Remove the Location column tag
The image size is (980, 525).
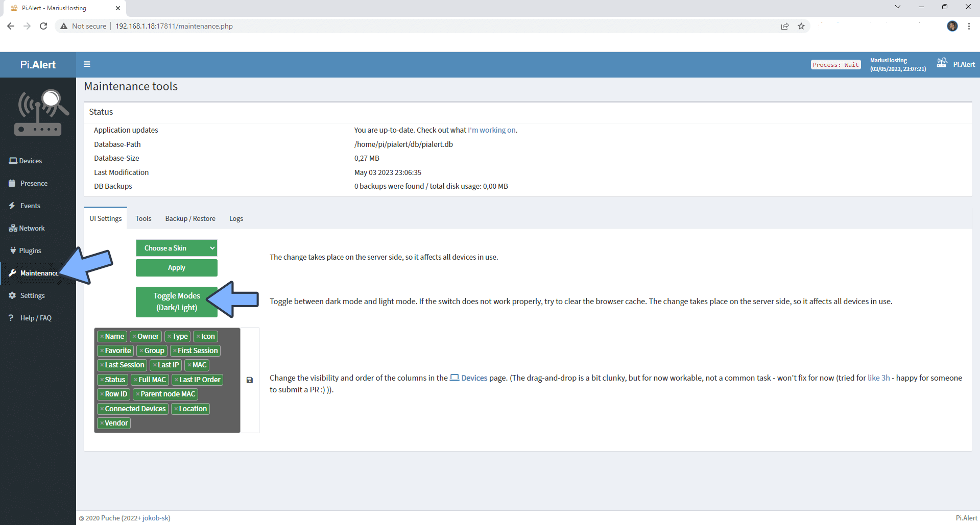coord(176,409)
